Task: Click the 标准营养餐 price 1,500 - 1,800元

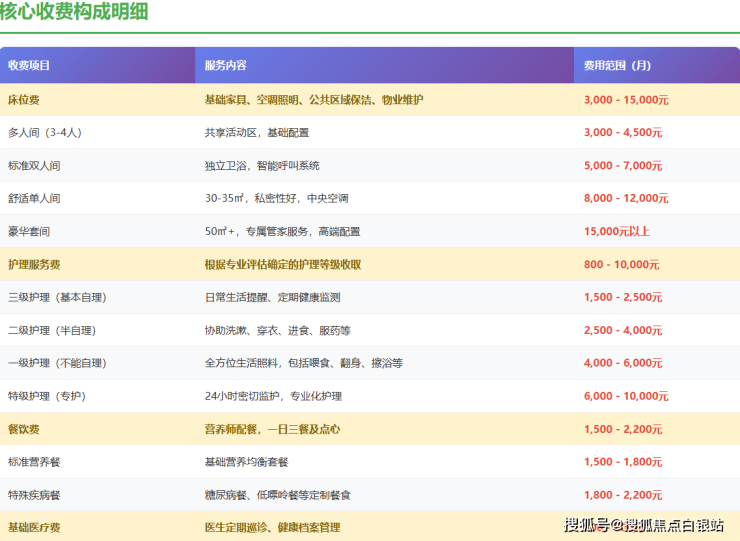Action: [x=623, y=463]
